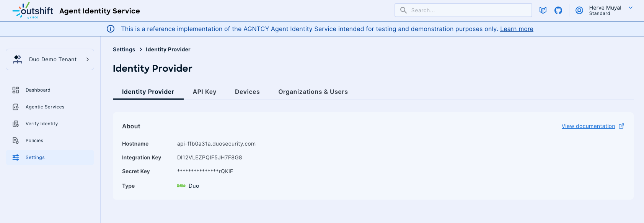Image resolution: width=644 pixels, height=223 pixels.
Task: Switch to the Organizations & Users tab
Action: tap(313, 92)
